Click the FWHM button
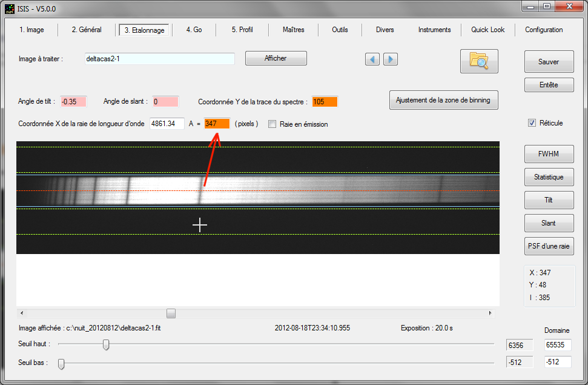Image resolution: width=588 pixels, height=385 pixels. point(549,154)
